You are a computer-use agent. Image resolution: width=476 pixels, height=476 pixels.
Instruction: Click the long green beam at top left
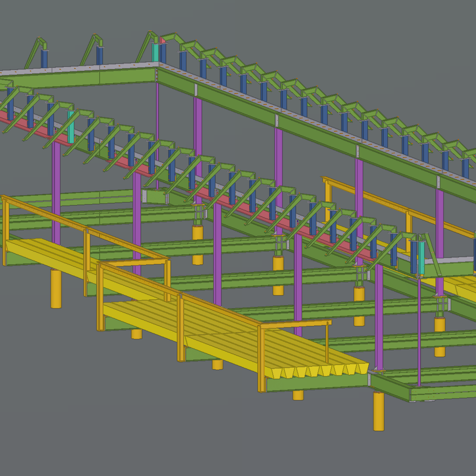coord(78,79)
